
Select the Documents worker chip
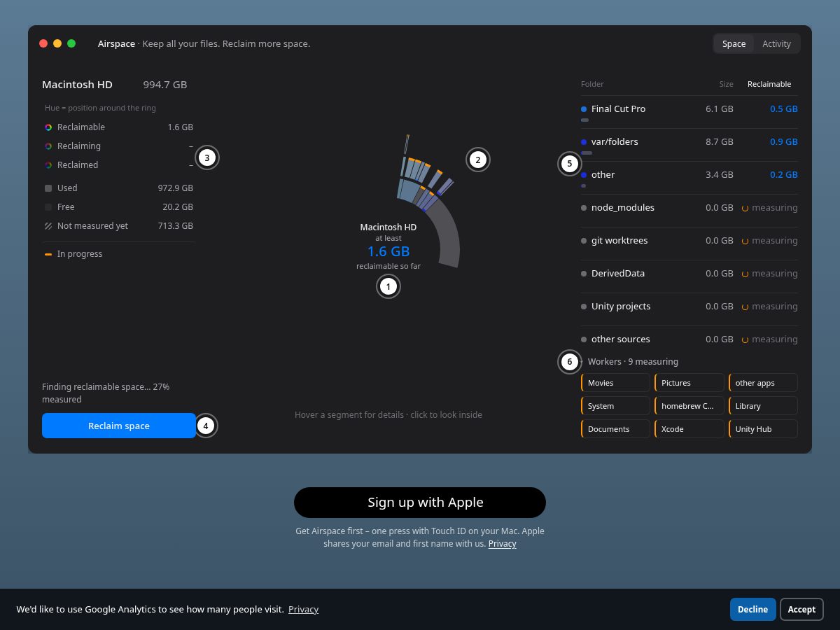616,429
